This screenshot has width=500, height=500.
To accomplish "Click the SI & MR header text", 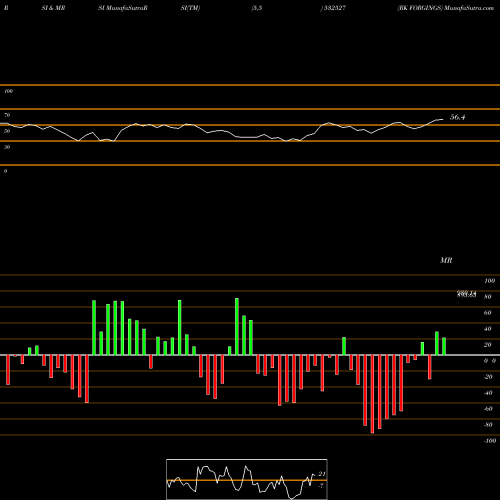I will pos(53,8).
